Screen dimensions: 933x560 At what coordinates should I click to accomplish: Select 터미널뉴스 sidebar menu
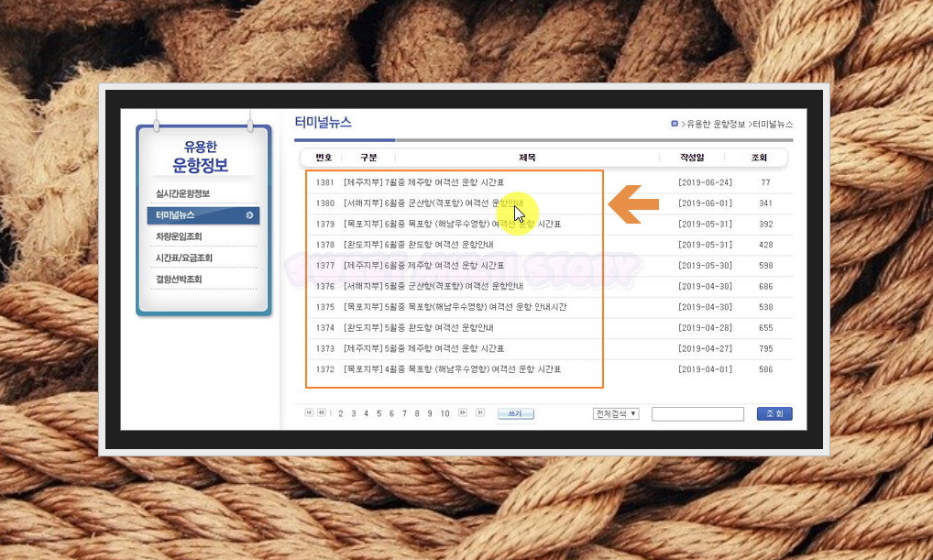coord(203,215)
